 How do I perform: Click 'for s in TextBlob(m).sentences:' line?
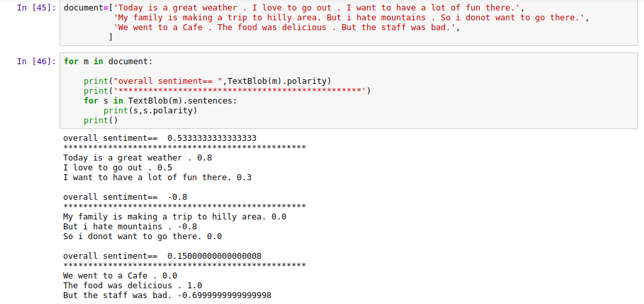point(160,100)
